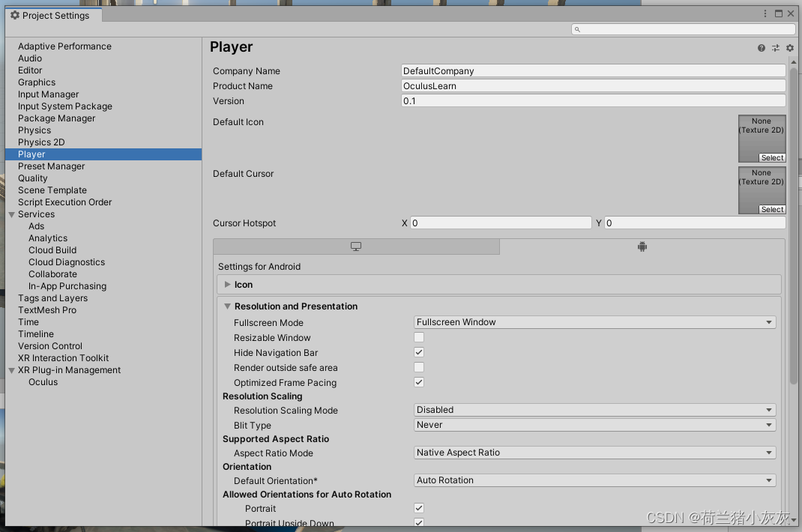Screen dimensions: 802x532
Task: Expand the Icon section
Action: tap(228, 285)
